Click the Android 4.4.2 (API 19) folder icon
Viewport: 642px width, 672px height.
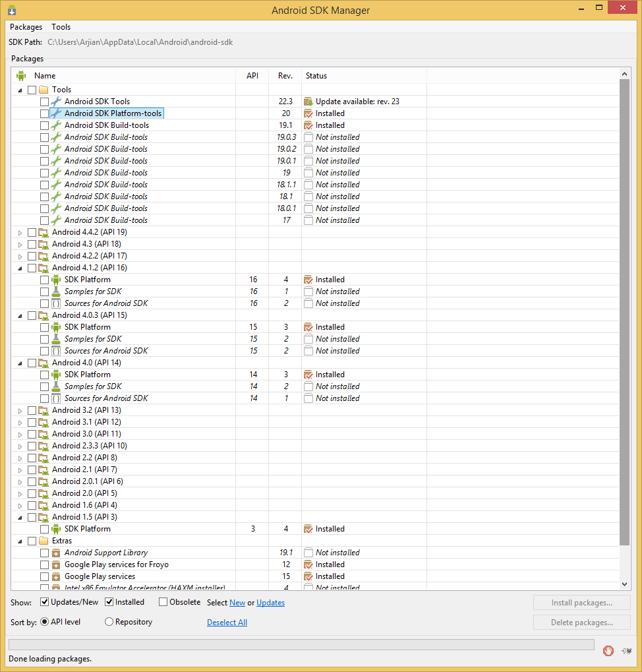[x=44, y=232]
